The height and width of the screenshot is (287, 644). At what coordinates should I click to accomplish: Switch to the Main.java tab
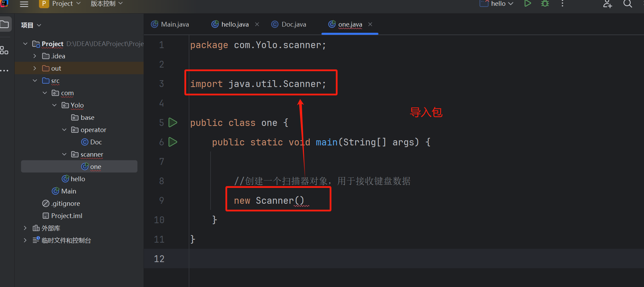pos(170,24)
